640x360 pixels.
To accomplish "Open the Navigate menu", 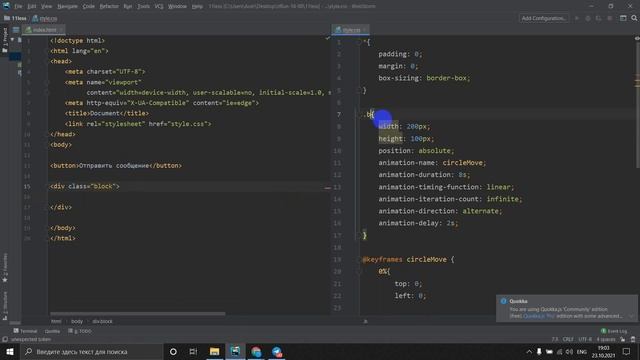I will click(x=67, y=6).
